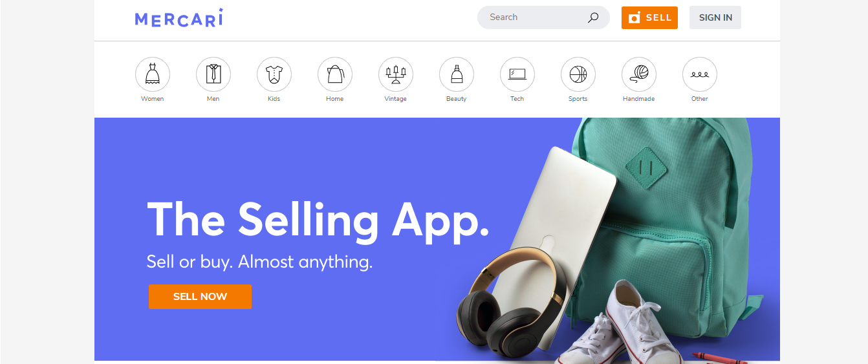Open the Women category dress icon
This screenshot has width=868, height=364.
tap(153, 74)
